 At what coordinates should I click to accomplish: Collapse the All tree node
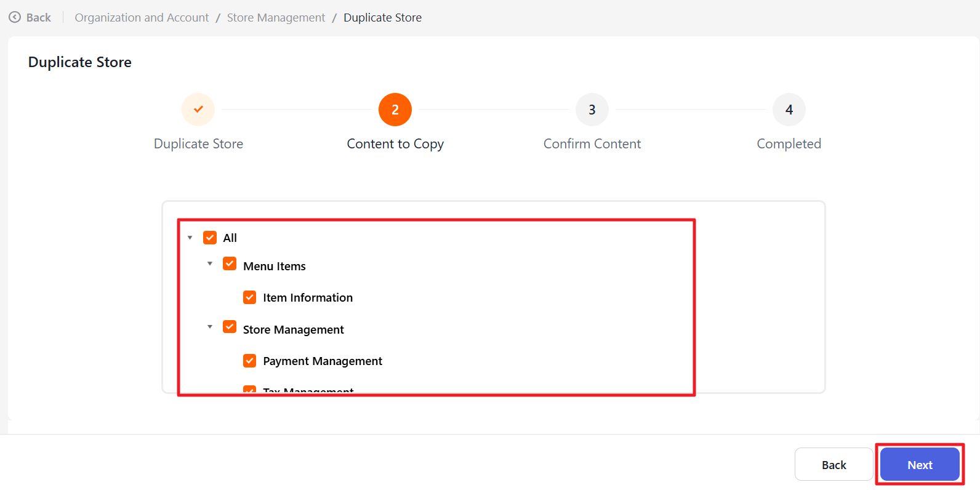pyautogui.click(x=190, y=238)
